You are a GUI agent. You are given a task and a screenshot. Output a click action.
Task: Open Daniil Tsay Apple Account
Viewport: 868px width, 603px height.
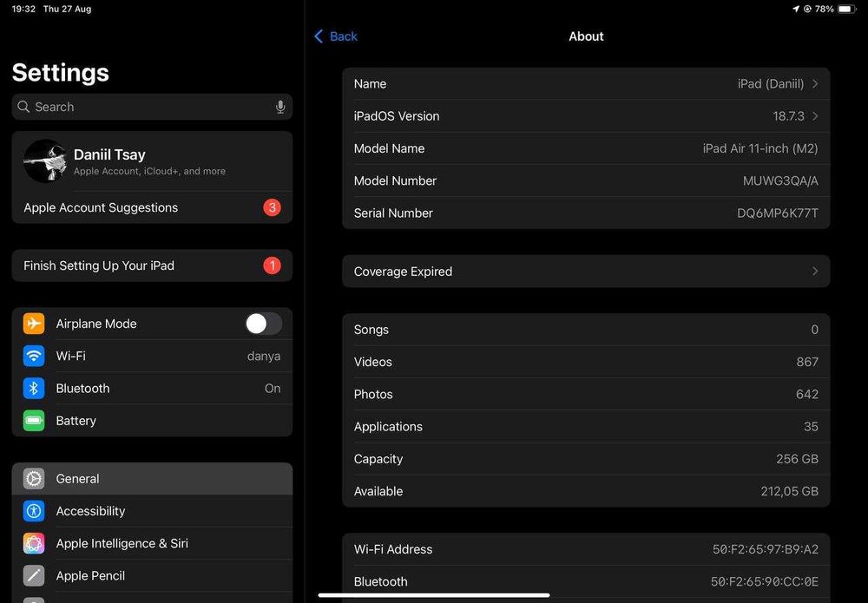point(152,161)
